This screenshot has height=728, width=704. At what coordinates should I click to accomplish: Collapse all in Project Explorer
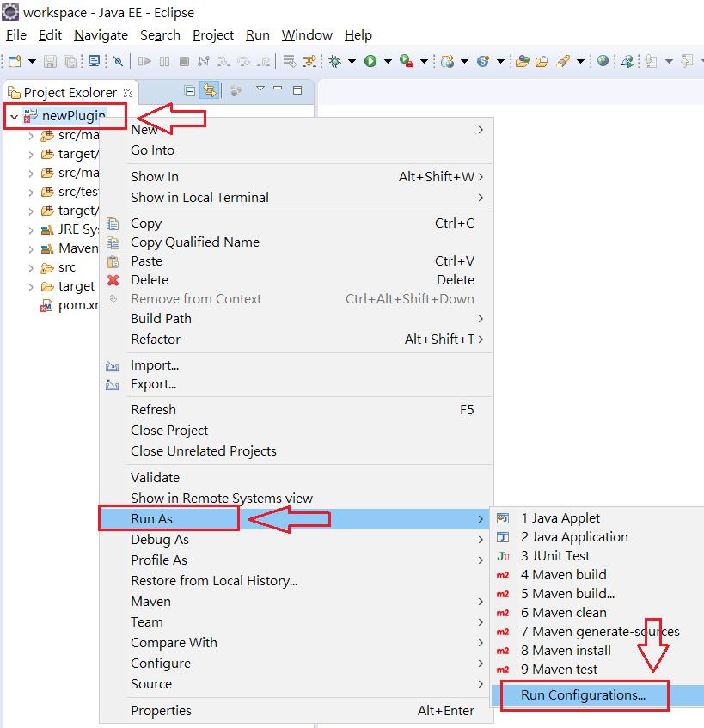point(189,90)
